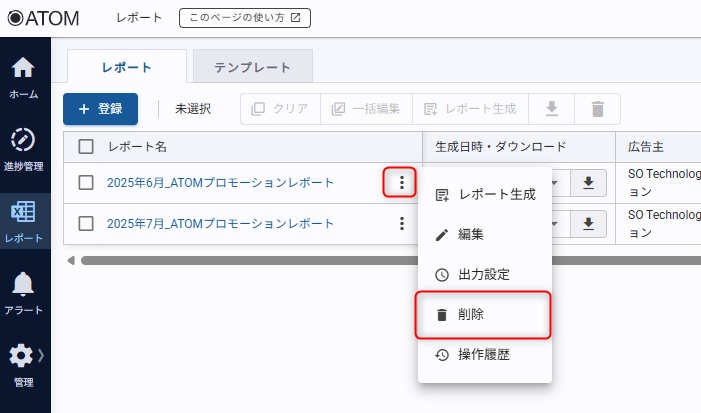Toggle the select-all checkbox in header
This screenshot has height=413, width=701.
pos(86,147)
